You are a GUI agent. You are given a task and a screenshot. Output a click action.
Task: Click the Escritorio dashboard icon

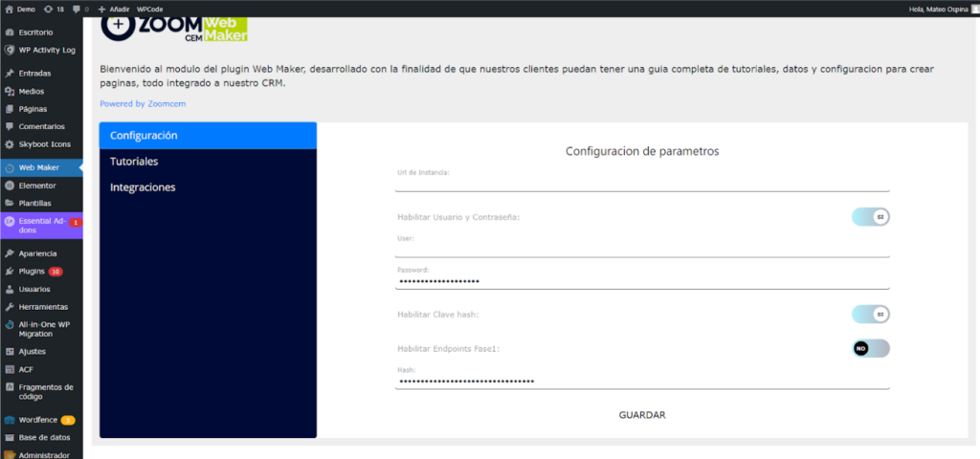click(x=9, y=33)
